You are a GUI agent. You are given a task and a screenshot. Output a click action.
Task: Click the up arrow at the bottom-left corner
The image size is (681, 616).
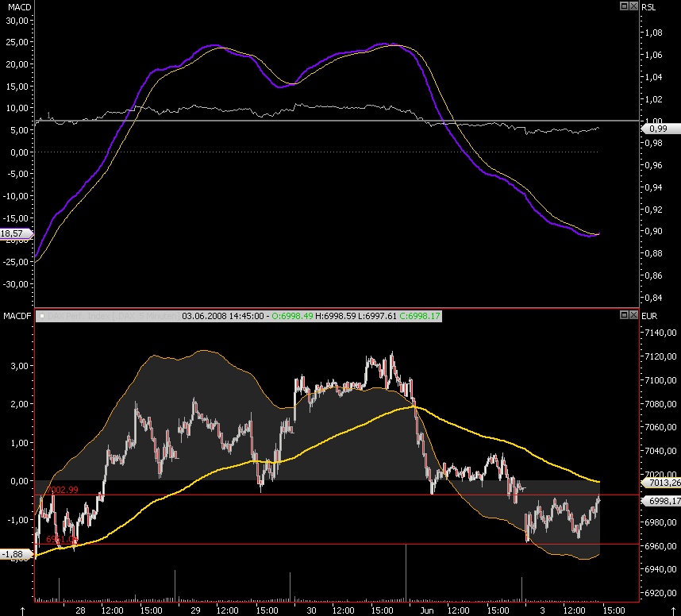click(22, 611)
